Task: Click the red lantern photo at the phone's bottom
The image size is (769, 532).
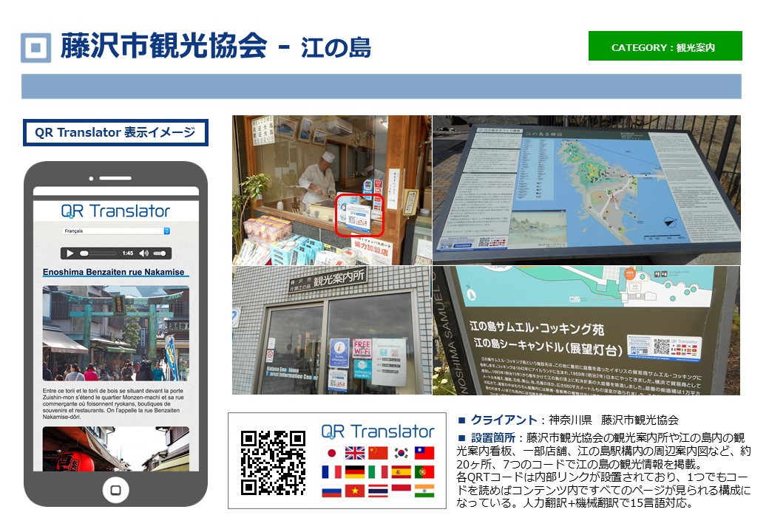Action: pos(116,449)
